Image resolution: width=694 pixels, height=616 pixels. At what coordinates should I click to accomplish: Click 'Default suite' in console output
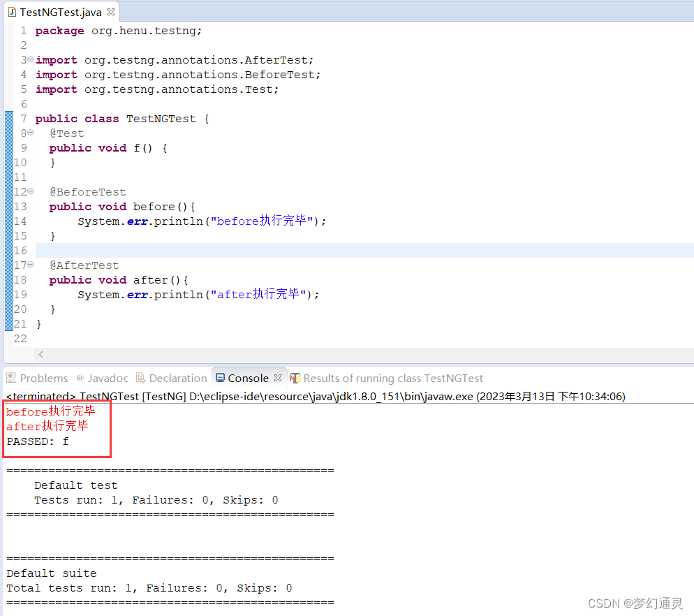tap(52, 573)
